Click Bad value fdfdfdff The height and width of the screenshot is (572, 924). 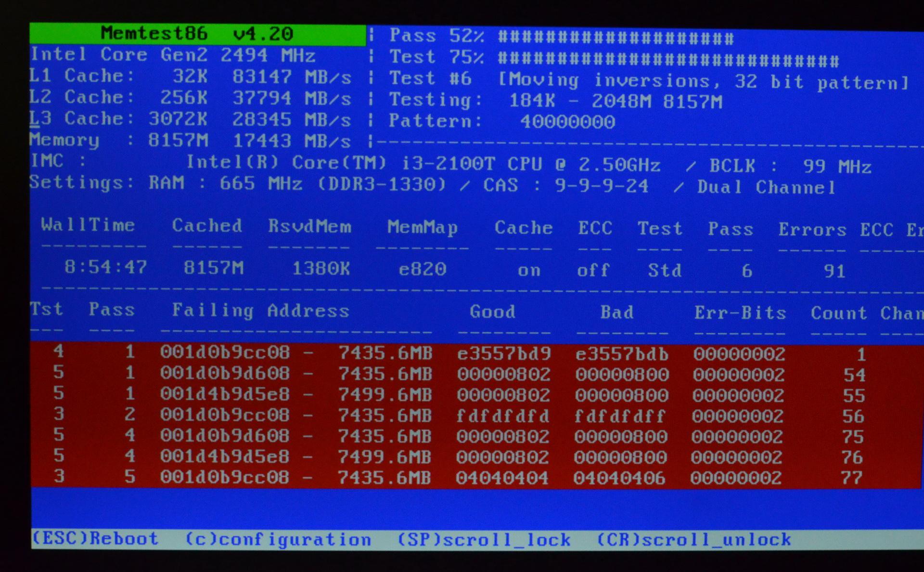pos(620,416)
